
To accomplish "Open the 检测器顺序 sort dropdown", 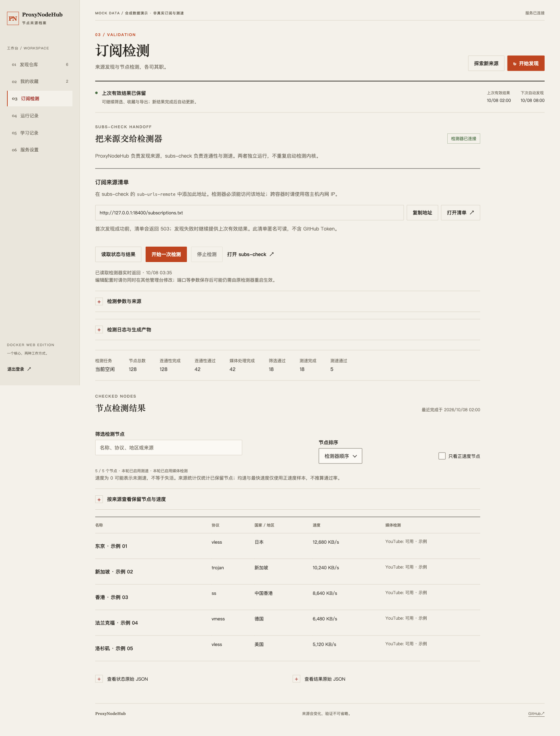I will (x=340, y=456).
